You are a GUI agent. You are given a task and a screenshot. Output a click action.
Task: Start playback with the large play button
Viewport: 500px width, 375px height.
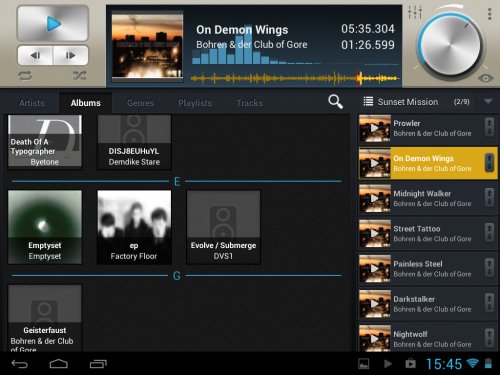pyautogui.click(x=53, y=24)
